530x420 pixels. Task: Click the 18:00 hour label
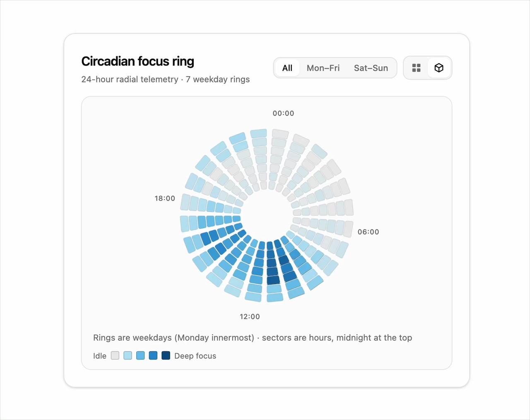[x=165, y=198]
